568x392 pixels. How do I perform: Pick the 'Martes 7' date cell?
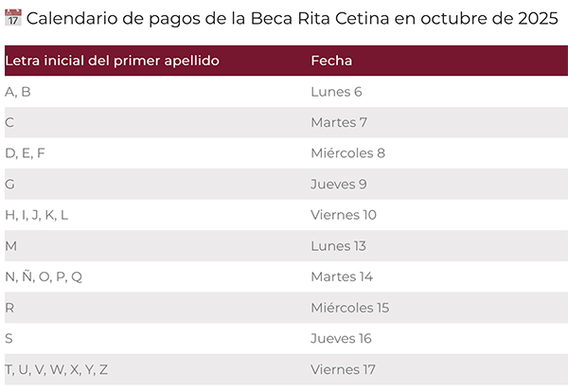pyautogui.click(x=338, y=122)
